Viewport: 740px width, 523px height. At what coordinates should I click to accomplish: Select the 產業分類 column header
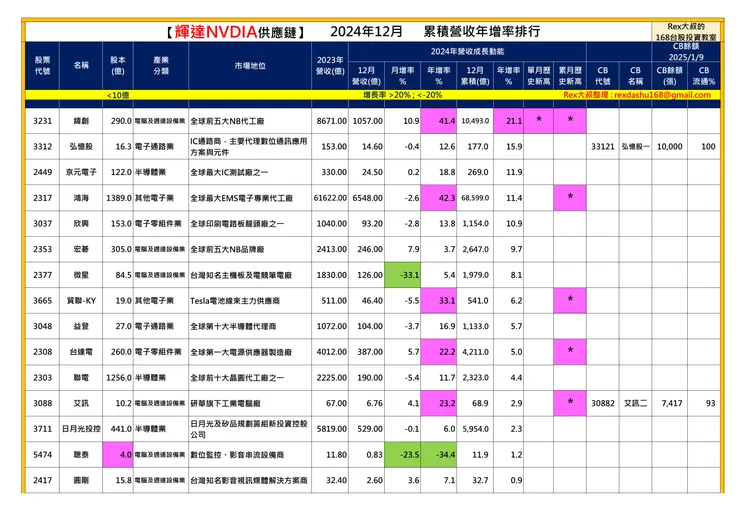tap(161, 66)
